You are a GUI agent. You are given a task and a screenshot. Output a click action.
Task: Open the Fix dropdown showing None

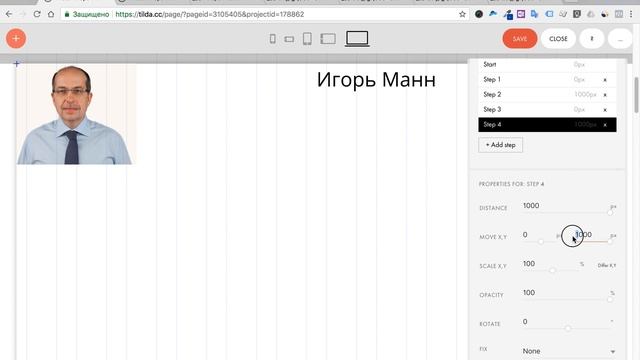(x=569, y=351)
